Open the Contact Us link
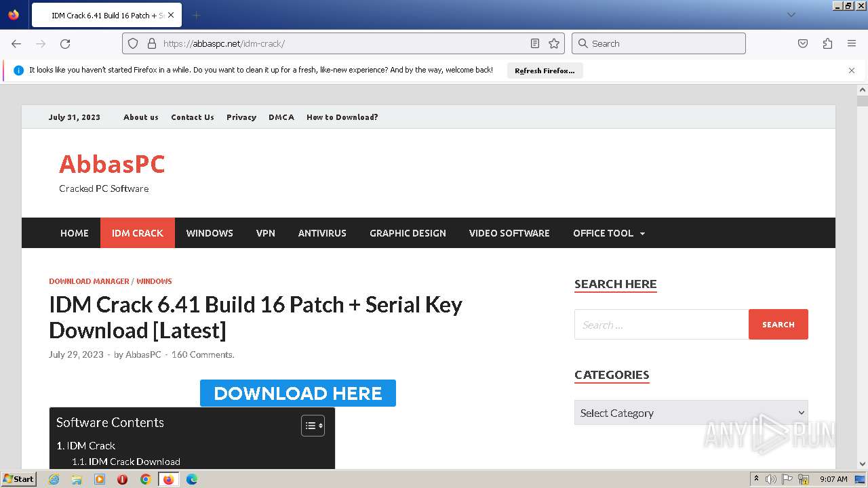The height and width of the screenshot is (488, 868). 193,117
